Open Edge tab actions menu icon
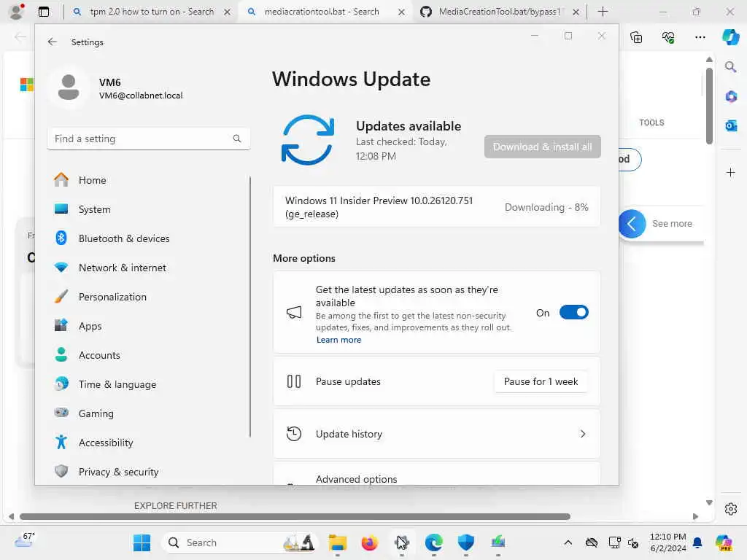This screenshot has width=747, height=560. point(43,12)
